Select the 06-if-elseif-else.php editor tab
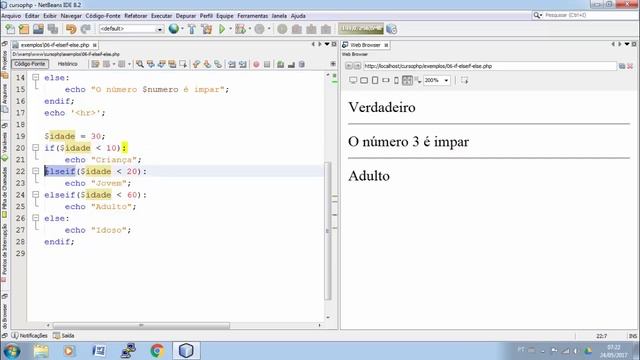 pos(55,45)
